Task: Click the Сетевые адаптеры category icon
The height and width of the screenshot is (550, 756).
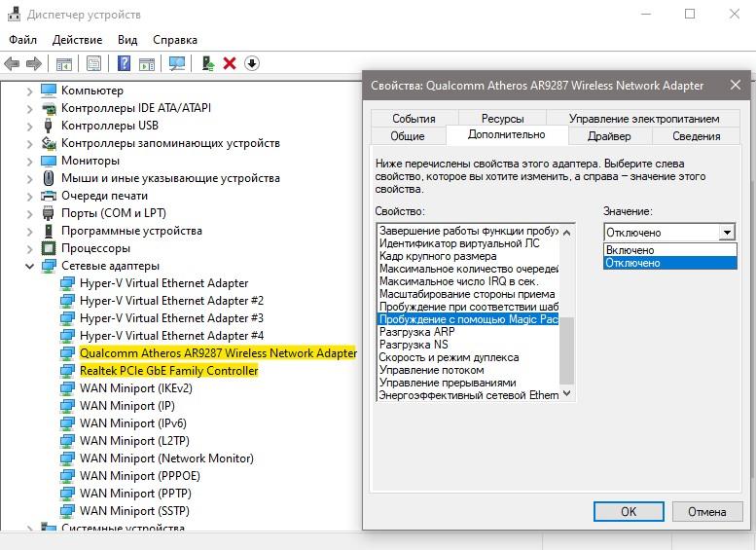Action: tap(49, 266)
